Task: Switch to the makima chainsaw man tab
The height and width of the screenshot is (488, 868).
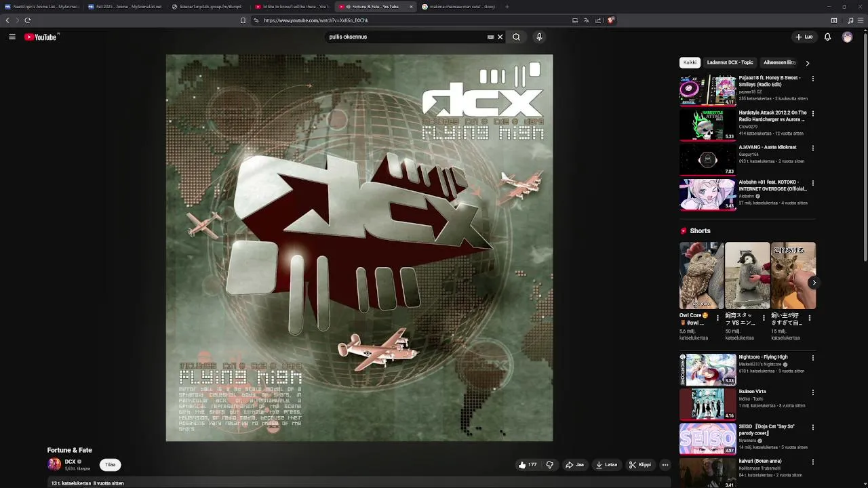Action: coord(458,7)
